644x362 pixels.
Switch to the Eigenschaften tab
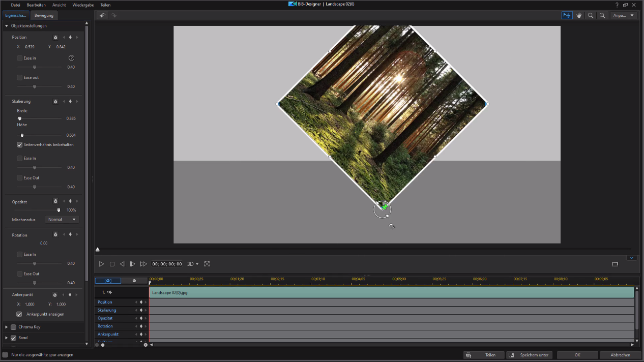pyautogui.click(x=16, y=15)
